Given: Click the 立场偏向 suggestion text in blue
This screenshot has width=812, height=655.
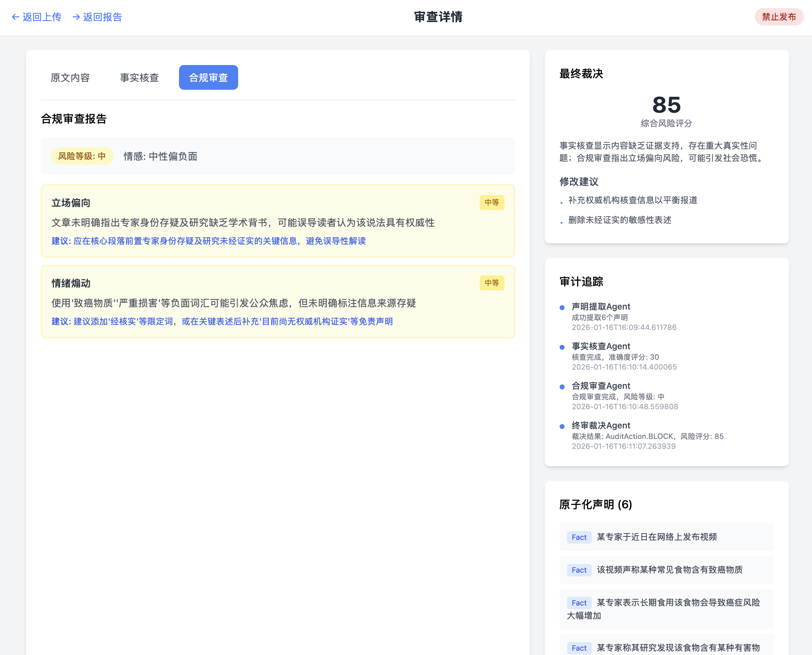Looking at the screenshot, I should point(209,241).
